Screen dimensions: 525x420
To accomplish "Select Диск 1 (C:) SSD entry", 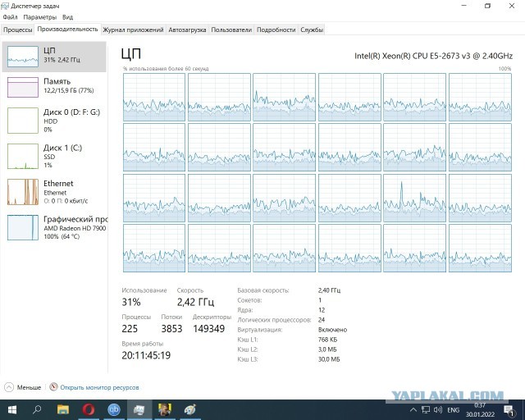I will tap(54, 156).
